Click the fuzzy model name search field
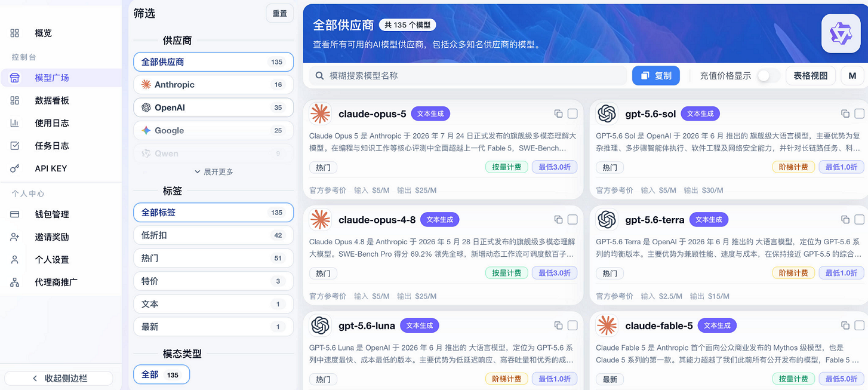The width and height of the screenshot is (868, 390). 467,76
